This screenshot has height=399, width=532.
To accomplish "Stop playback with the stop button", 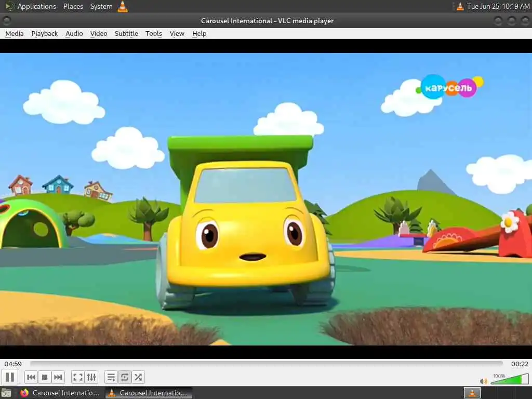I will tap(45, 377).
